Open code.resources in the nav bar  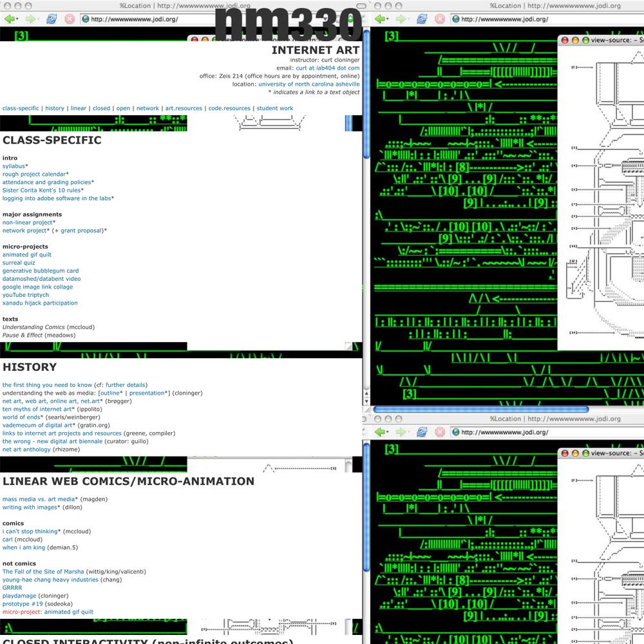[229, 108]
